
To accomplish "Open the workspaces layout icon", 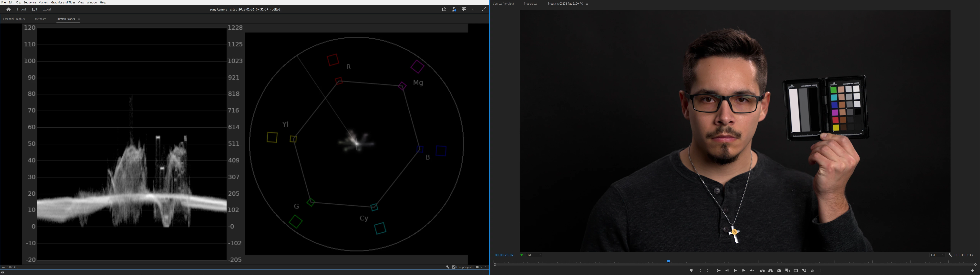I will [474, 10].
